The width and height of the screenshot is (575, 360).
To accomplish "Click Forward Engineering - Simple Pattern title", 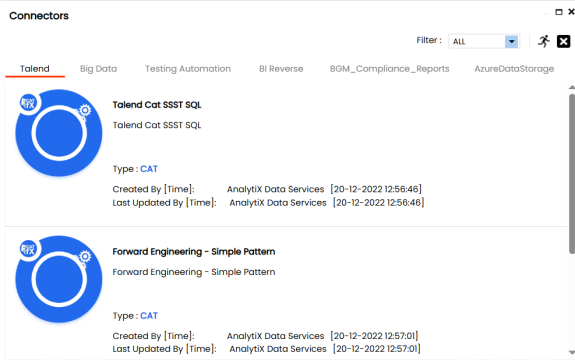I will tap(194, 252).
